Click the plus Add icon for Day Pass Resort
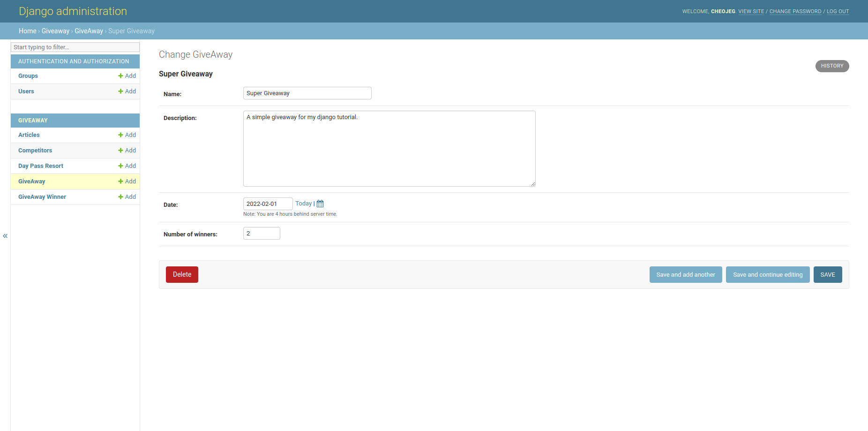The width and height of the screenshot is (868, 431). (x=121, y=166)
